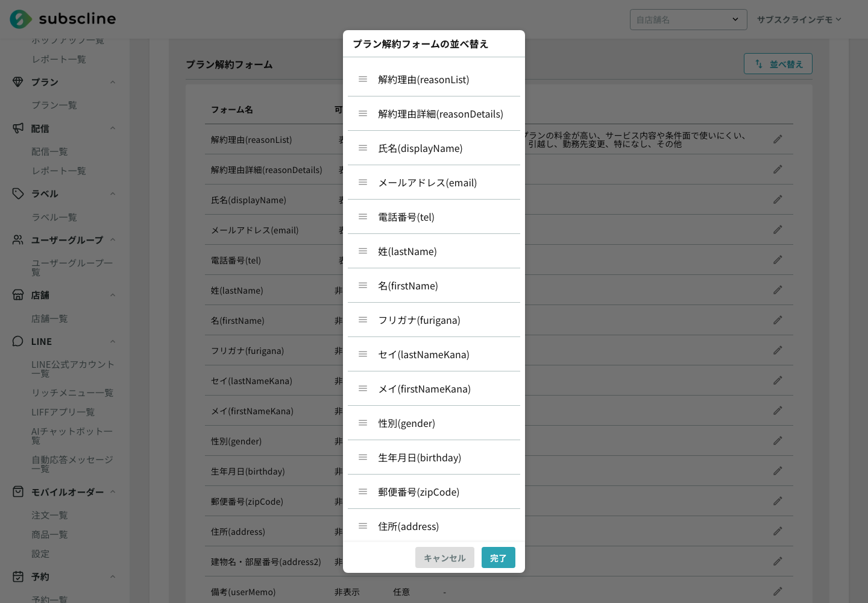Click drag handle for 性別(gender) row
The image size is (868, 603).
click(x=363, y=423)
